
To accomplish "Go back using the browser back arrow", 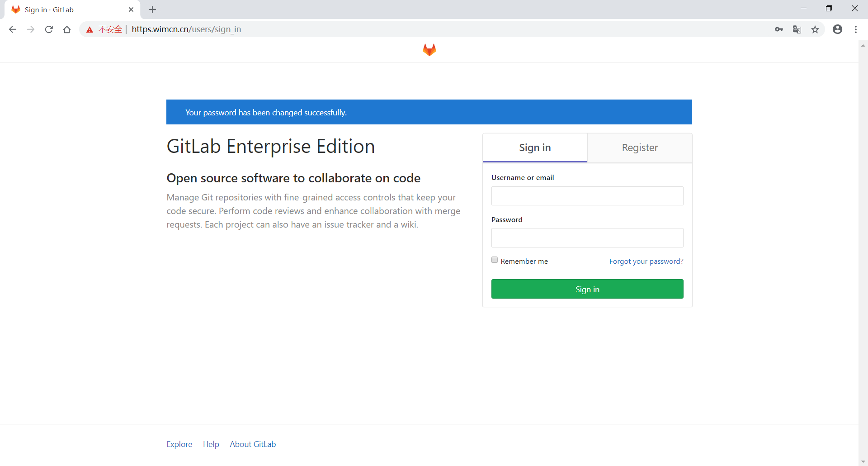I will tap(12, 29).
